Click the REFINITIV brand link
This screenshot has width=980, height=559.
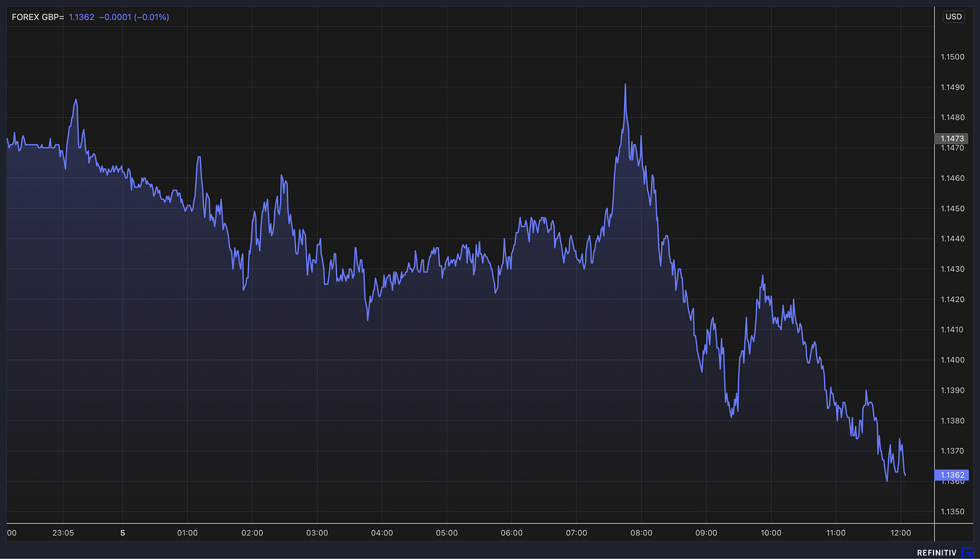click(x=936, y=553)
